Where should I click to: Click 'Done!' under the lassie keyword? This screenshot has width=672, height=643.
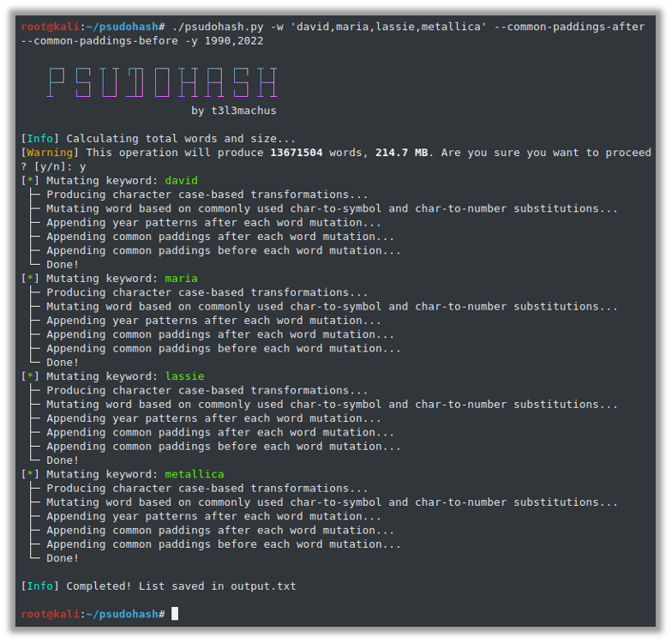click(x=63, y=460)
